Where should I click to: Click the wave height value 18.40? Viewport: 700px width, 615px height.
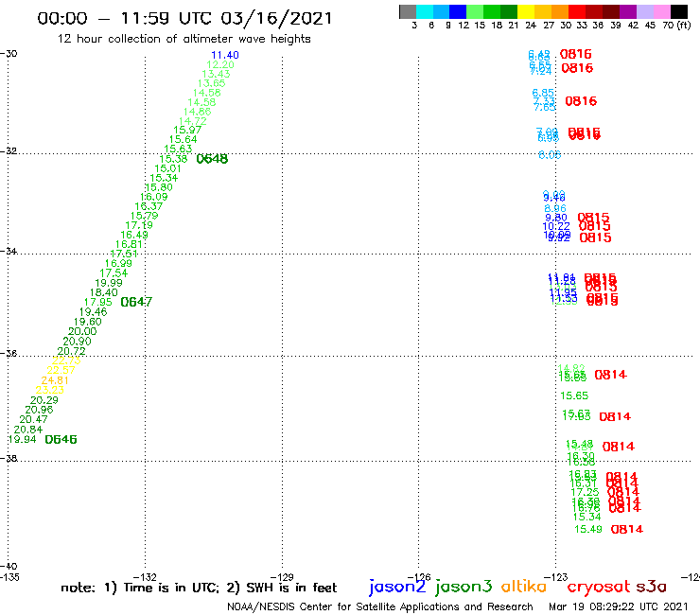coord(103,292)
